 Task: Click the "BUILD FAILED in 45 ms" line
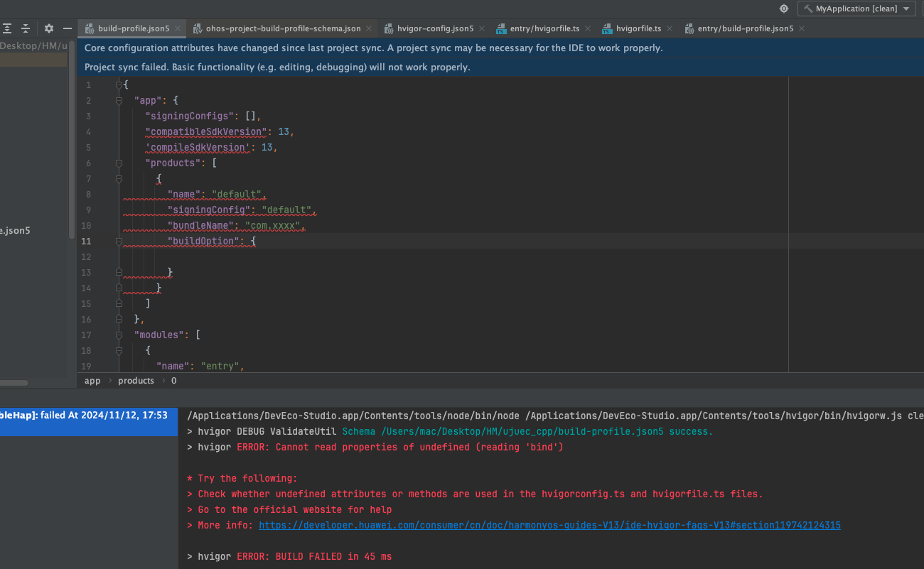pyautogui.click(x=289, y=557)
